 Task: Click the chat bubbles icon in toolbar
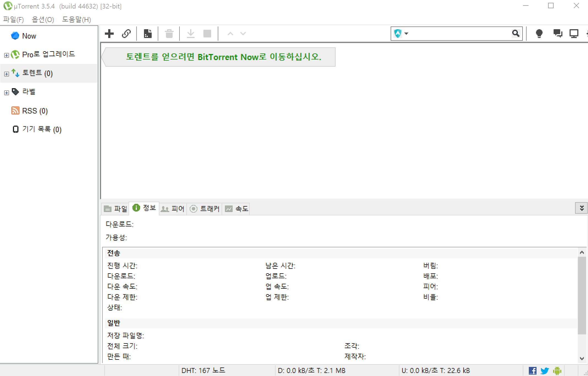pos(558,34)
